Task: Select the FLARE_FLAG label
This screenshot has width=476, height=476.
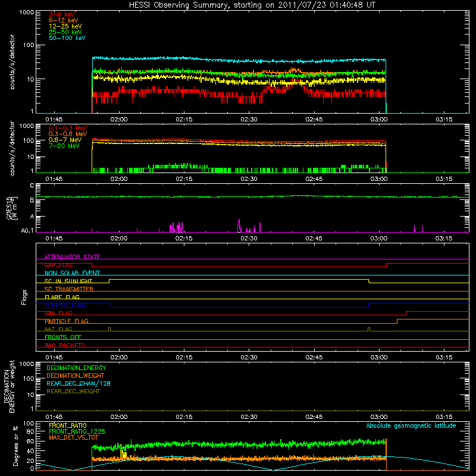Action: [62, 297]
